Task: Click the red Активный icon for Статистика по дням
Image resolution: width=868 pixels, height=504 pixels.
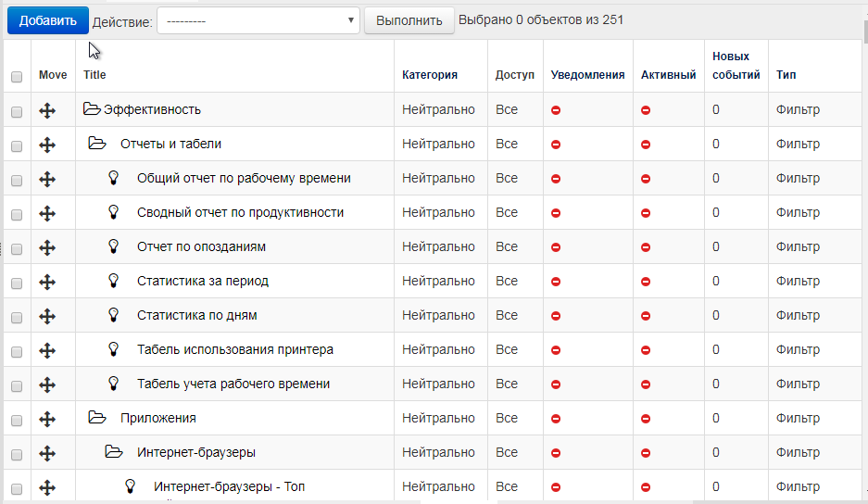Action: (x=646, y=316)
